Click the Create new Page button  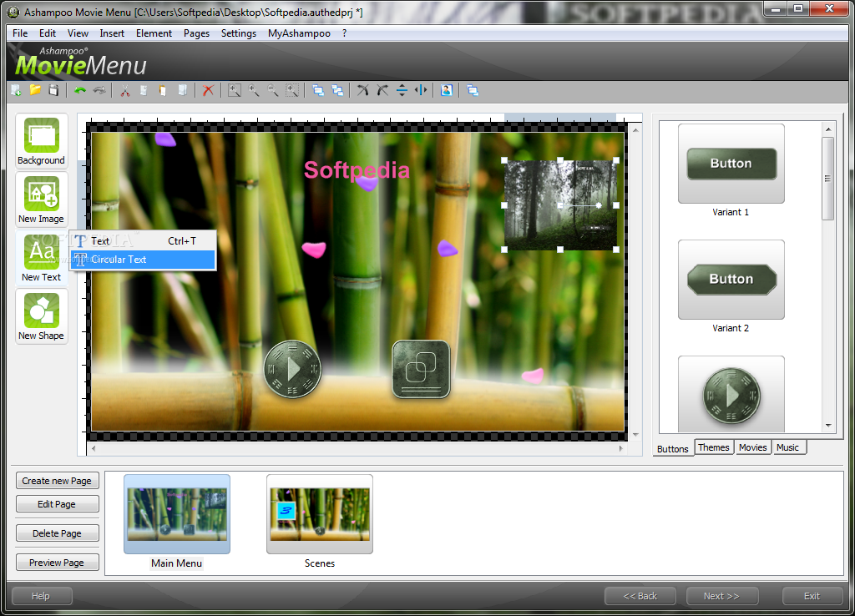57,481
